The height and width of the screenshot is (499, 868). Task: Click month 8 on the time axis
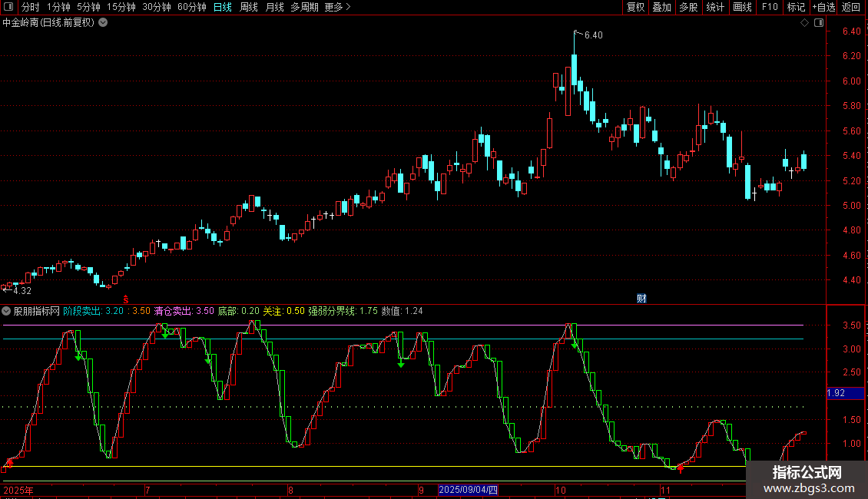[x=290, y=490]
